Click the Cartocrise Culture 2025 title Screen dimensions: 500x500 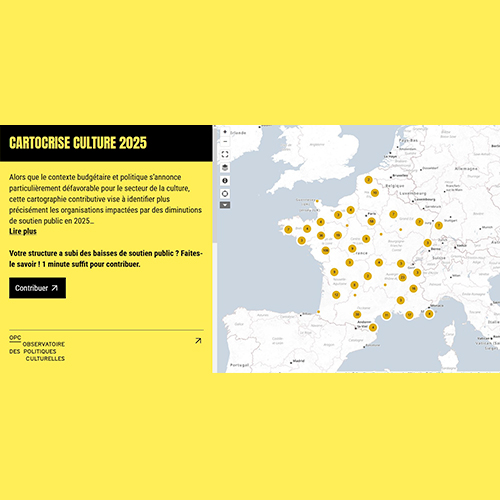[78, 143]
